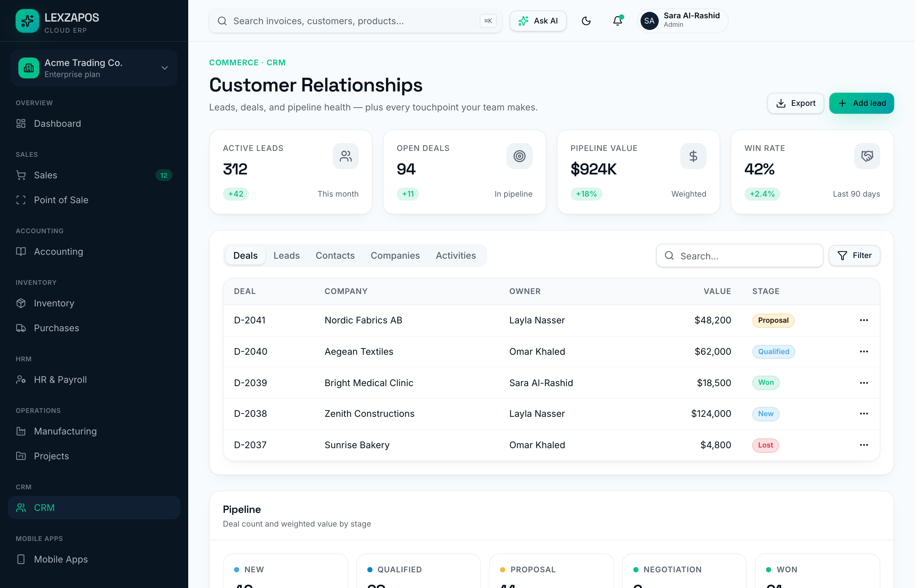Select company Bright Medical Clinic

pyautogui.click(x=369, y=383)
